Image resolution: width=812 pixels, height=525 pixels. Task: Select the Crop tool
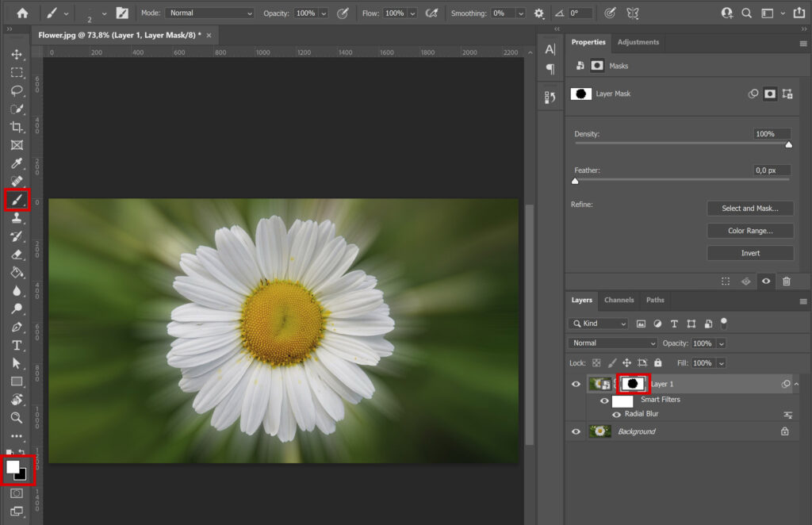click(x=17, y=127)
